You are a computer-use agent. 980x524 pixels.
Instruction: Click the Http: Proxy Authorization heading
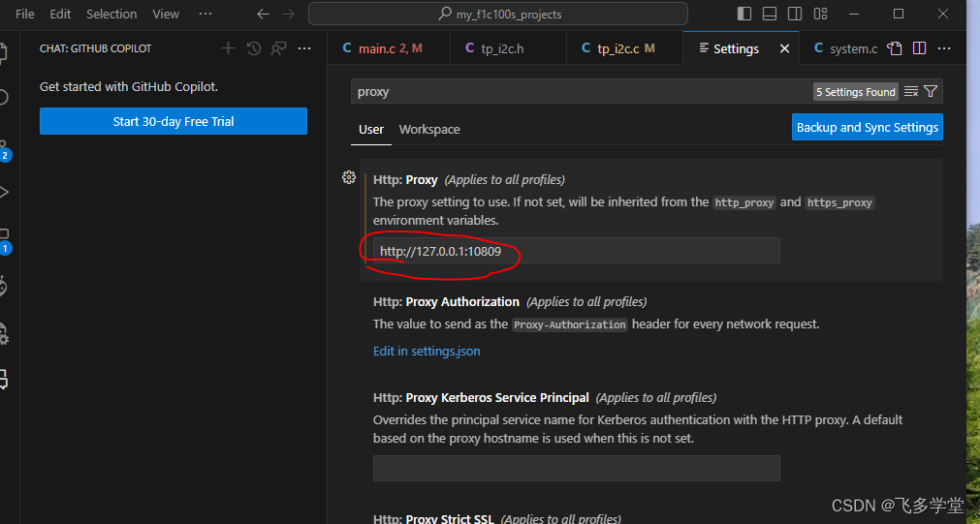(446, 301)
